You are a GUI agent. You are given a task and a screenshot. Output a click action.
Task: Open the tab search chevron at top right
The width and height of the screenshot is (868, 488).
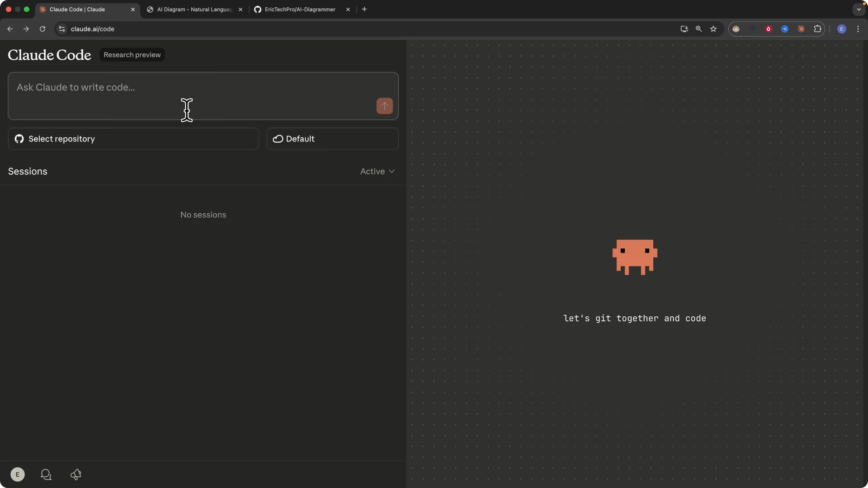click(x=859, y=9)
